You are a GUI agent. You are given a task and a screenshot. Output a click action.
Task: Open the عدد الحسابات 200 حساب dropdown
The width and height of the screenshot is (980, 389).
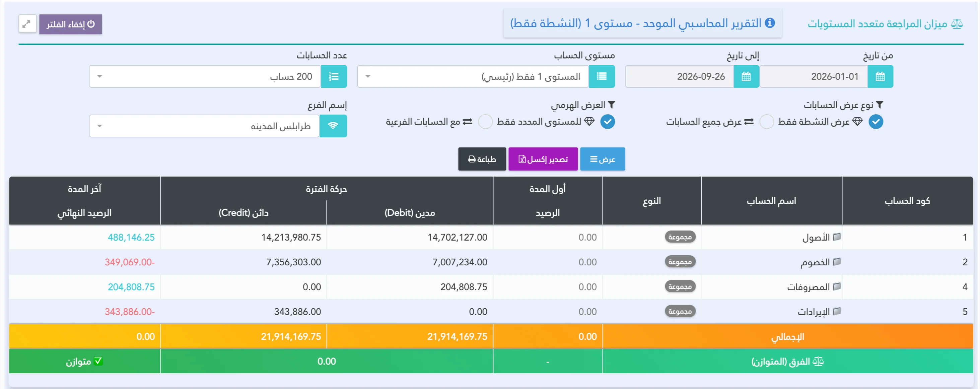[x=205, y=76]
